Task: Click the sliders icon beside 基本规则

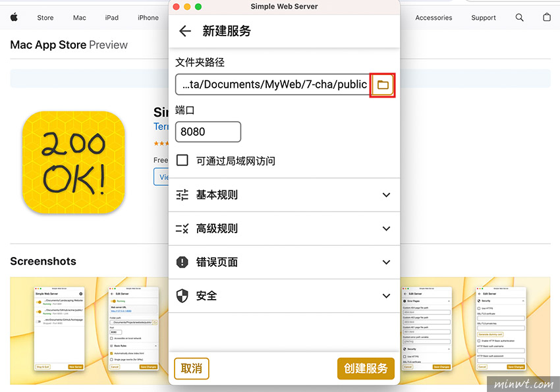Action: [182, 195]
